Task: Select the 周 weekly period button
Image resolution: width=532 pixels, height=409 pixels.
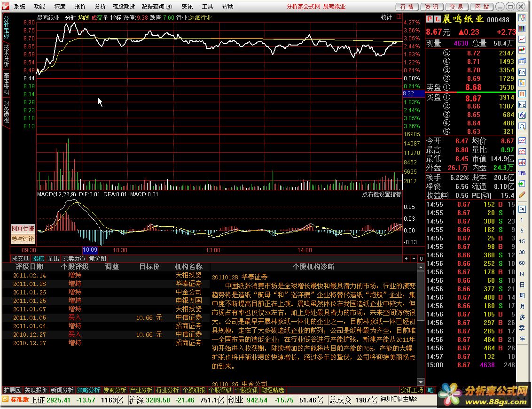Action: pyautogui.click(x=522, y=296)
